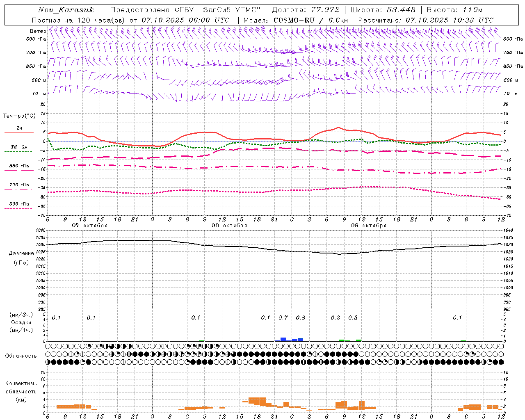Click the '07 октября' date label

[x=90, y=226]
